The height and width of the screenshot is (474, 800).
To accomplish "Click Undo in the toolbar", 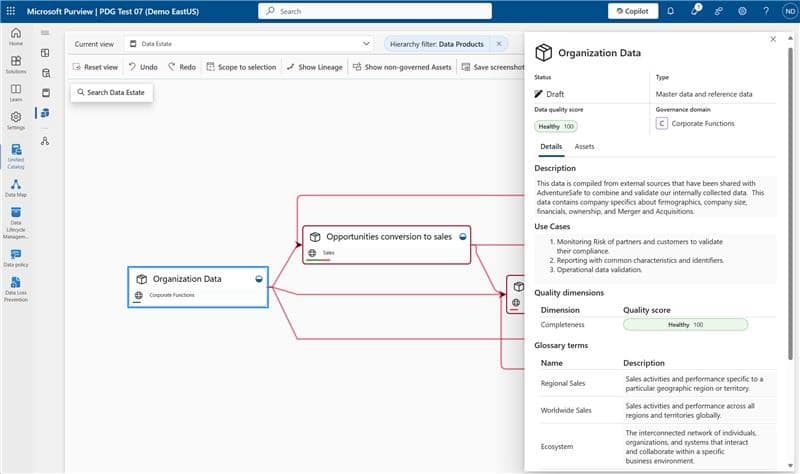I will (x=143, y=67).
